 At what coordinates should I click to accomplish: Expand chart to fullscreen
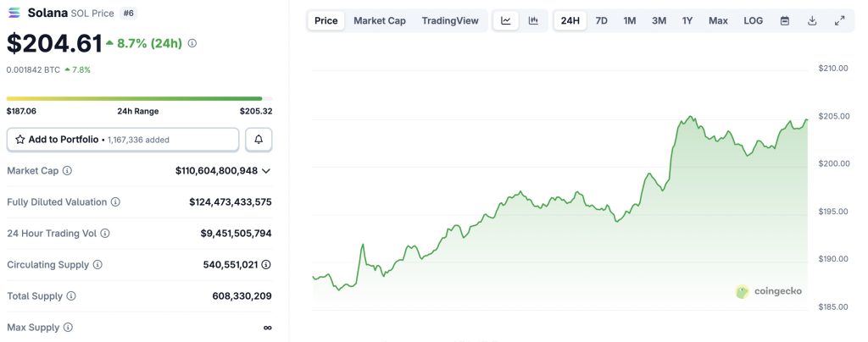839,20
